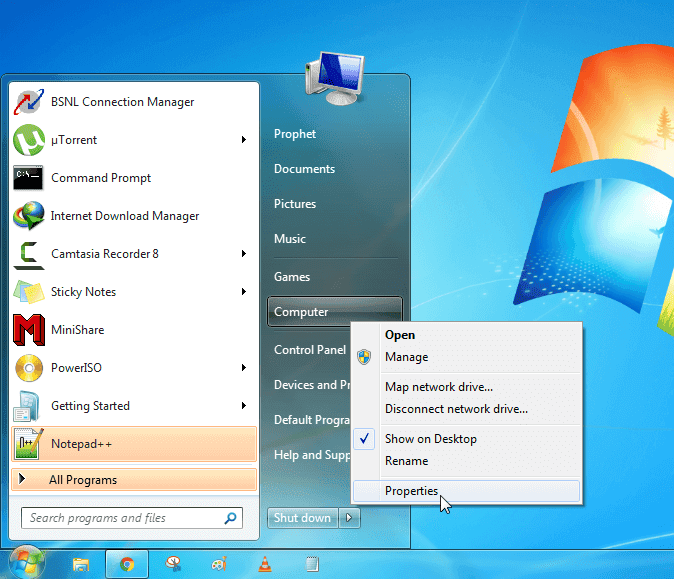Expand the Sticky Notes jump list arrow
Image resolution: width=674 pixels, height=579 pixels.
coord(244,291)
